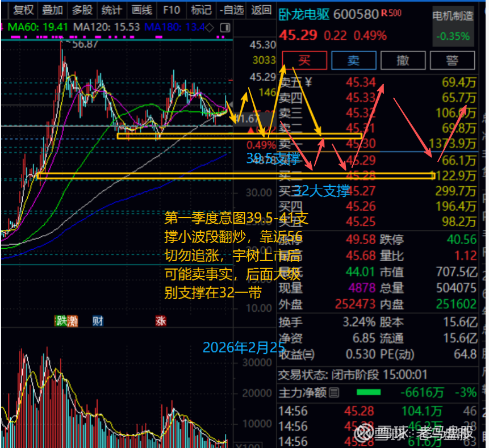Click the 市值 value 707.5亿
The width and height of the screenshot is (489, 448).
click(x=457, y=272)
